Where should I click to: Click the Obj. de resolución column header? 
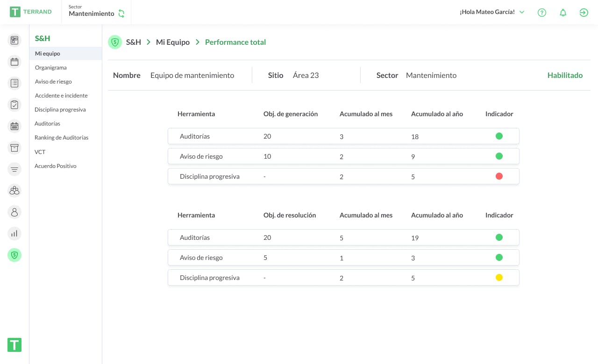[x=290, y=215]
